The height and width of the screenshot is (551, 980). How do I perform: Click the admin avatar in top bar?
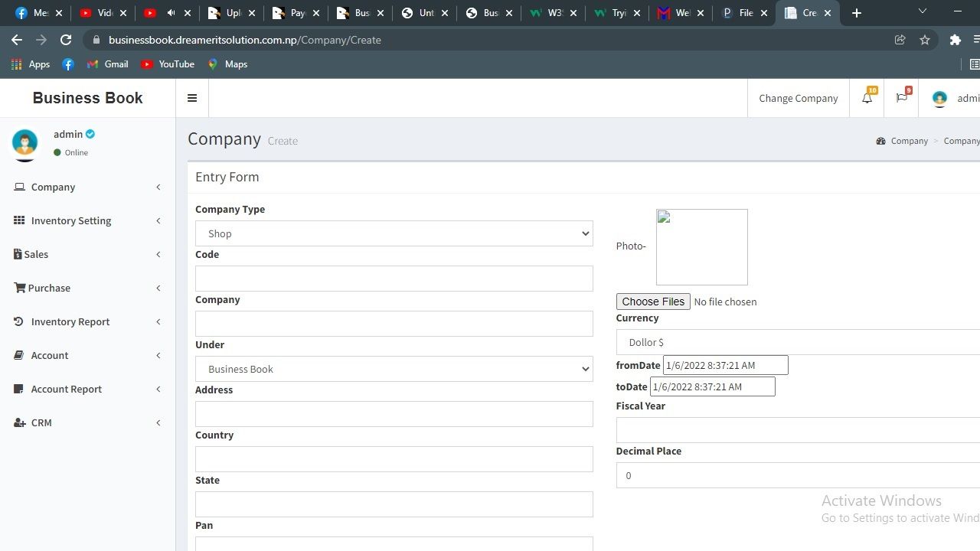939,98
